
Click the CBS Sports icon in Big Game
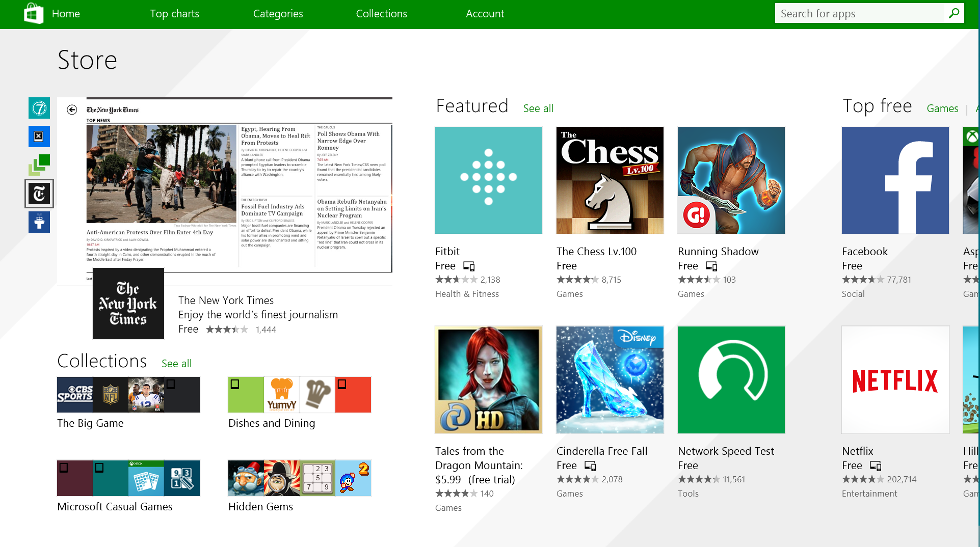pyautogui.click(x=75, y=395)
